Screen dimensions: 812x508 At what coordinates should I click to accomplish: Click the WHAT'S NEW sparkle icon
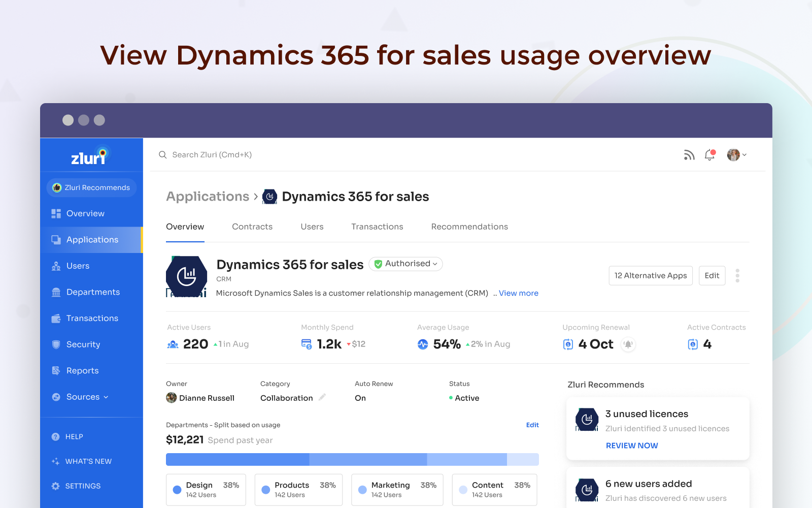[55, 461]
